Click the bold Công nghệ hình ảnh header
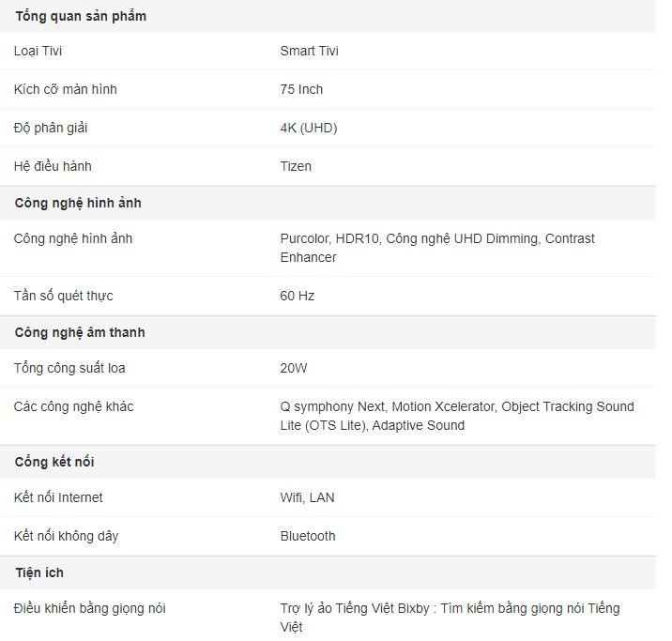This screenshot has width=672, height=641. coord(78,203)
